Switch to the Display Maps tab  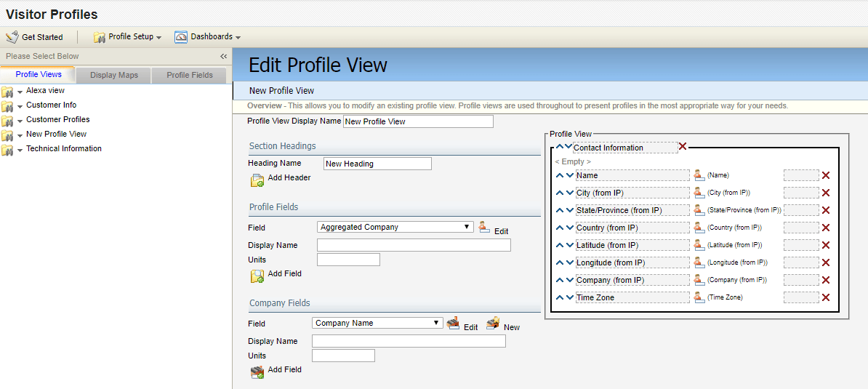(114, 75)
